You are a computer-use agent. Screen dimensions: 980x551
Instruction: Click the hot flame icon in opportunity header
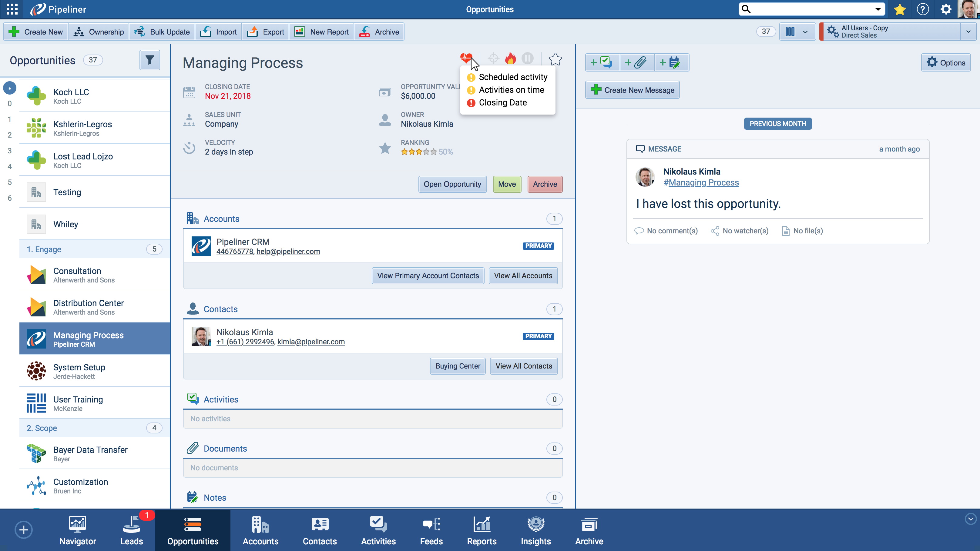point(511,58)
